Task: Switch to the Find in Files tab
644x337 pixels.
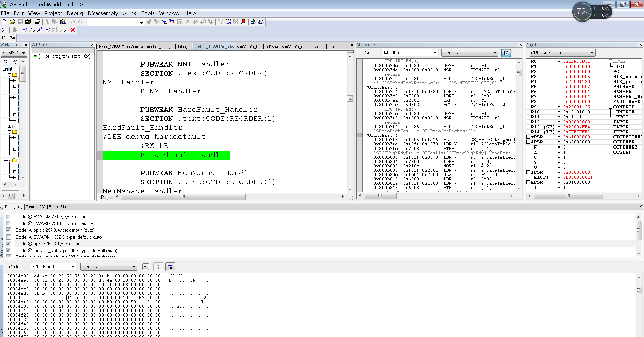Action: click(x=58, y=207)
